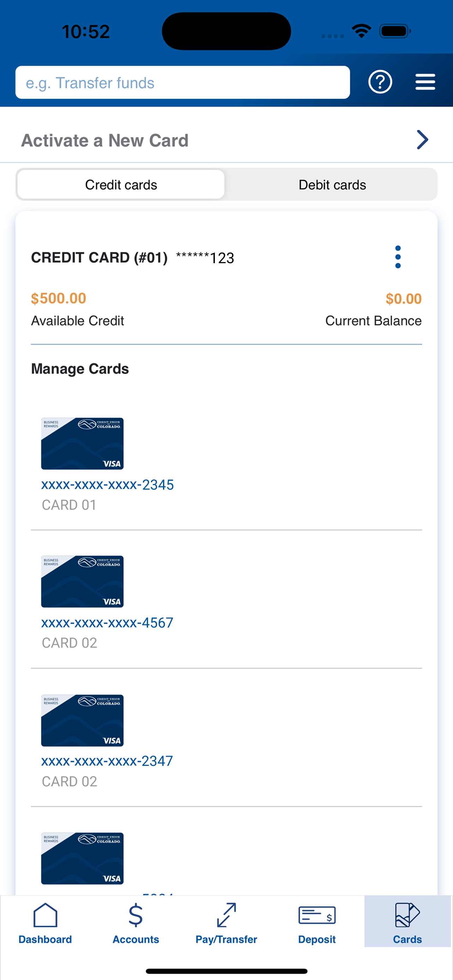Open Pay/Transfer arrows icon
This screenshot has width=453, height=980.
(226, 915)
